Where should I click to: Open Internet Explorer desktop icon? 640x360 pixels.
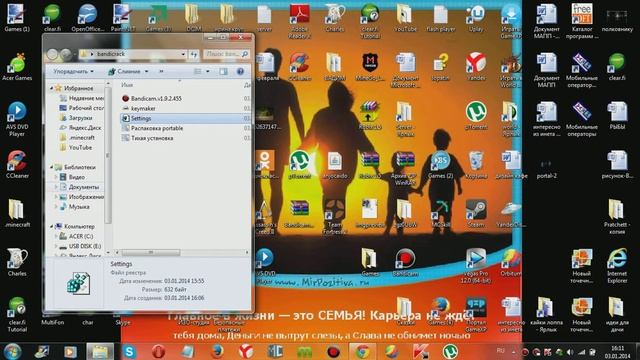point(617,265)
